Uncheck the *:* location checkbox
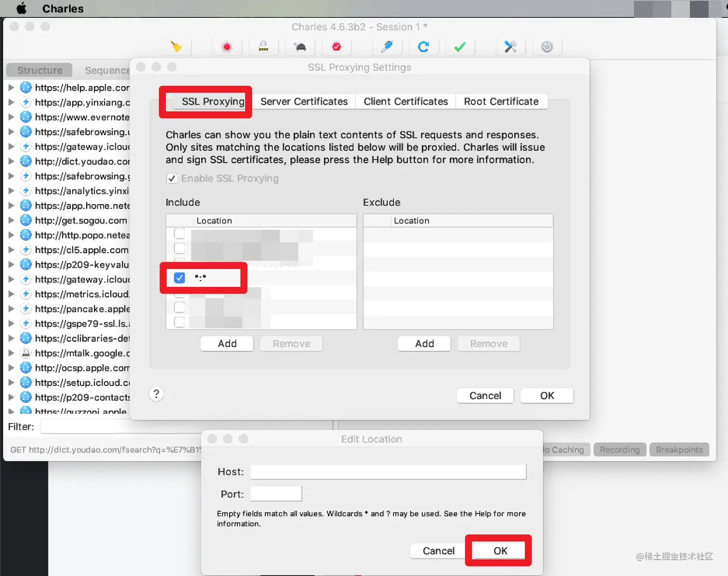 179,278
